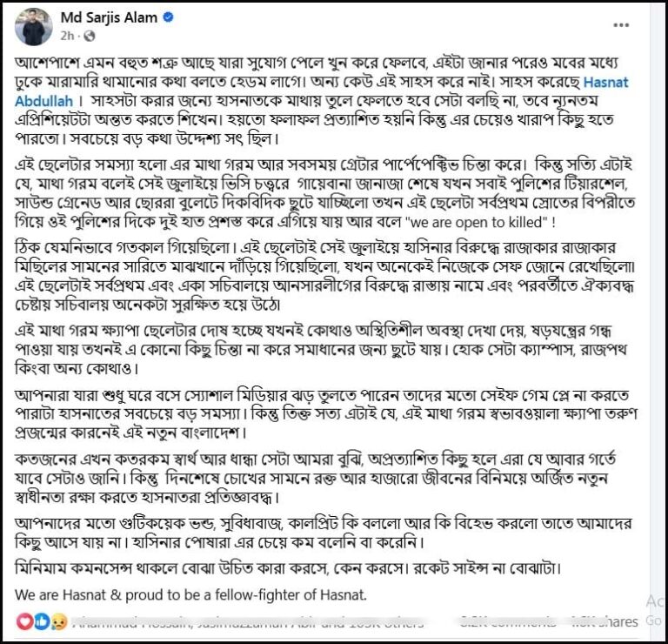The height and width of the screenshot is (644, 668).
Task: Click the blue tagged word Hasnat
Action: (x=605, y=82)
